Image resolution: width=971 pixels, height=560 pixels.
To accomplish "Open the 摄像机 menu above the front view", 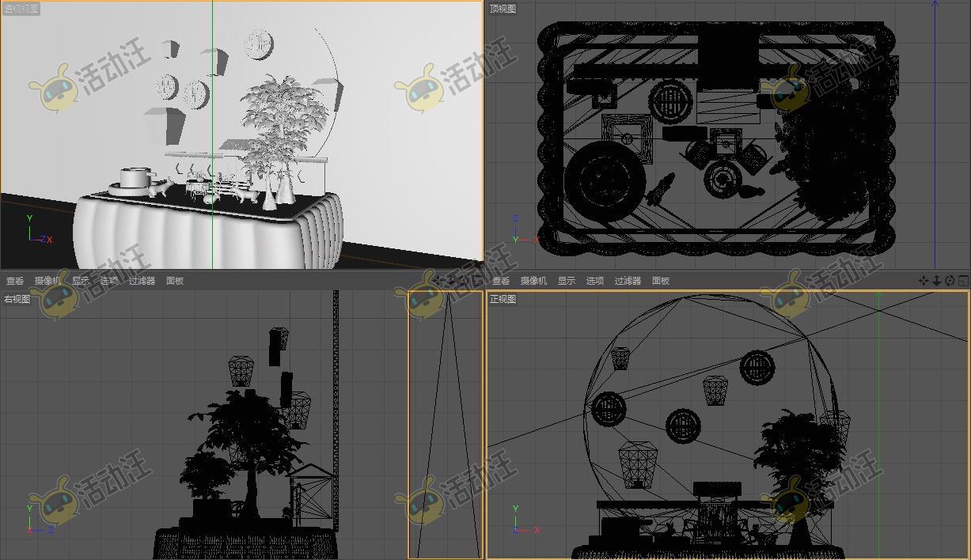I will (533, 281).
